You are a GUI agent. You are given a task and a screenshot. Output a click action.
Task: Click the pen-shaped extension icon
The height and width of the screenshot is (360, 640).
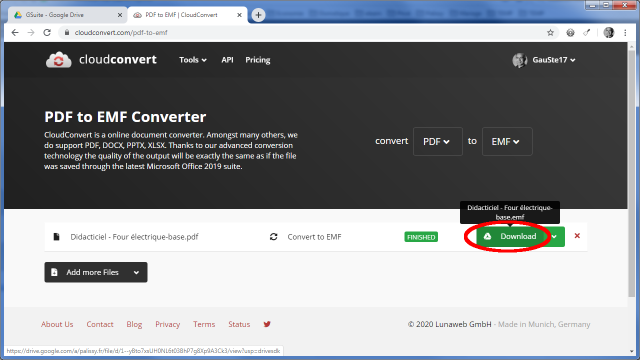click(x=587, y=33)
